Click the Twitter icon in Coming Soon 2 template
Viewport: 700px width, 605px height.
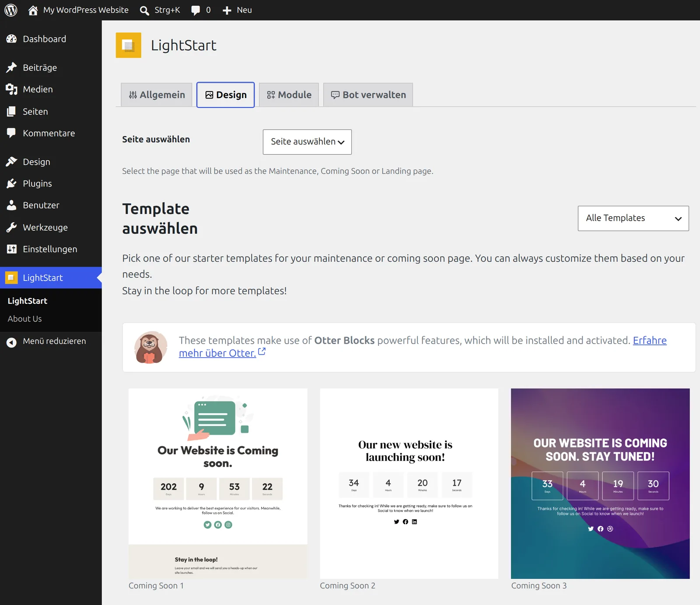(396, 522)
